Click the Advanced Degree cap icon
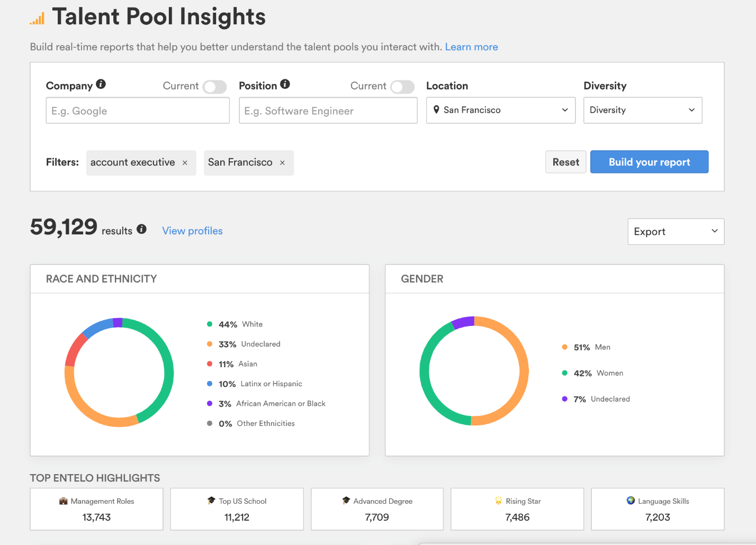 pyautogui.click(x=346, y=501)
